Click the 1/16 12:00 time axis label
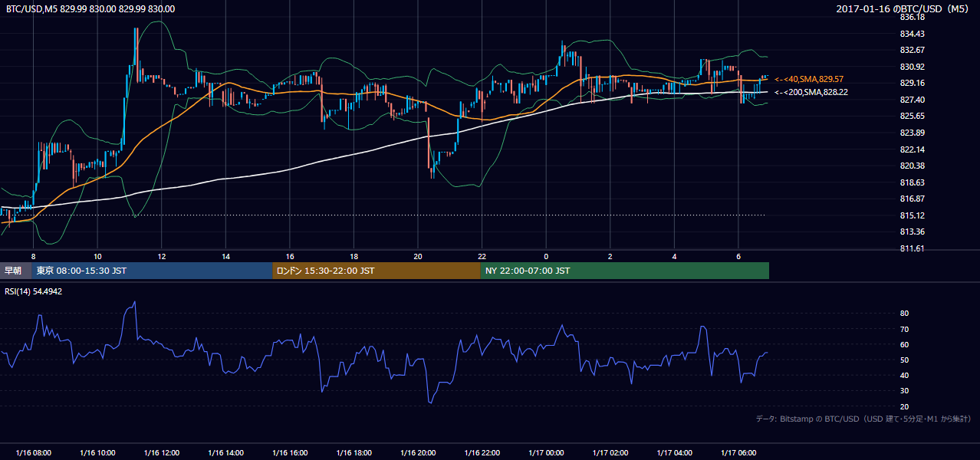This screenshot has width=980, height=460. [x=161, y=452]
